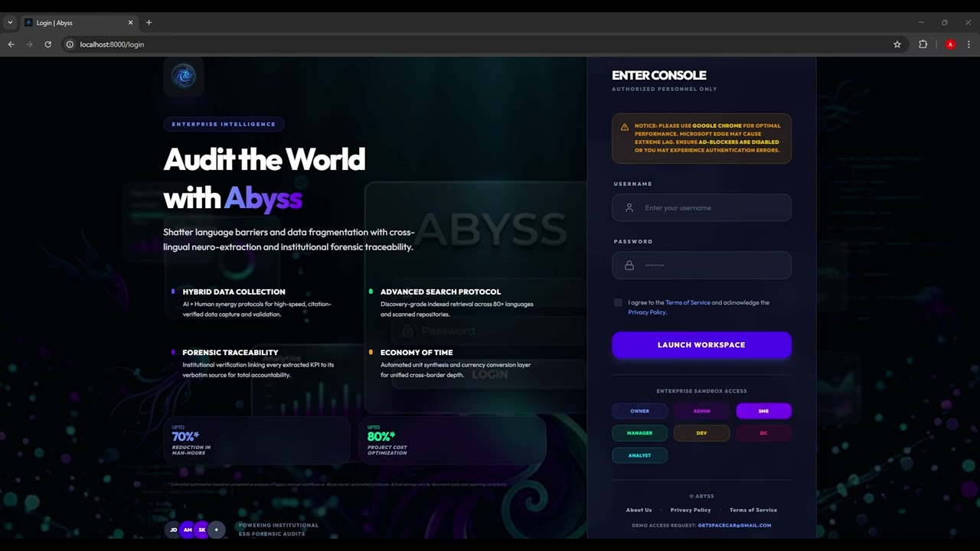980x551 pixels.
Task: Click the plus avatar circle
Action: tap(217, 530)
